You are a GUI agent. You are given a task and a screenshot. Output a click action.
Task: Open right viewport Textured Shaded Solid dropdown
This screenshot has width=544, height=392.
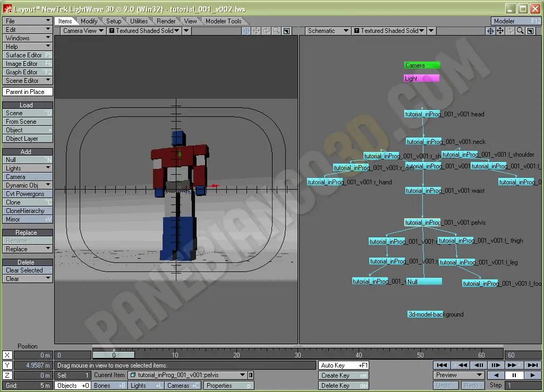click(389, 31)
